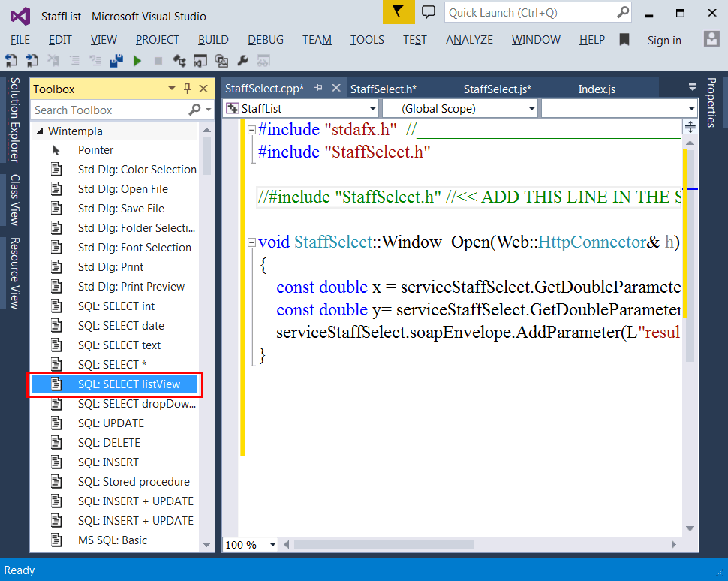Select Std Dlg: Color Selection item
Screen dimensions: 728x581
point(114,170)
